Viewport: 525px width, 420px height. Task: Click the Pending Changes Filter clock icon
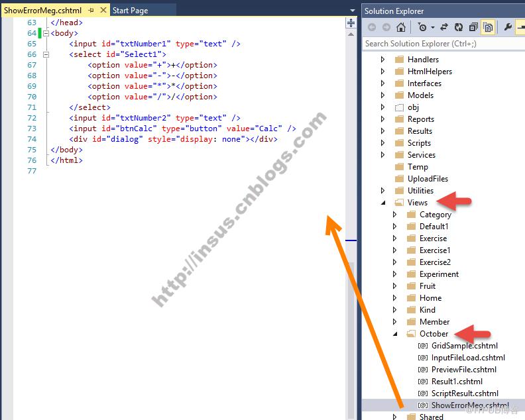(422, 27)
